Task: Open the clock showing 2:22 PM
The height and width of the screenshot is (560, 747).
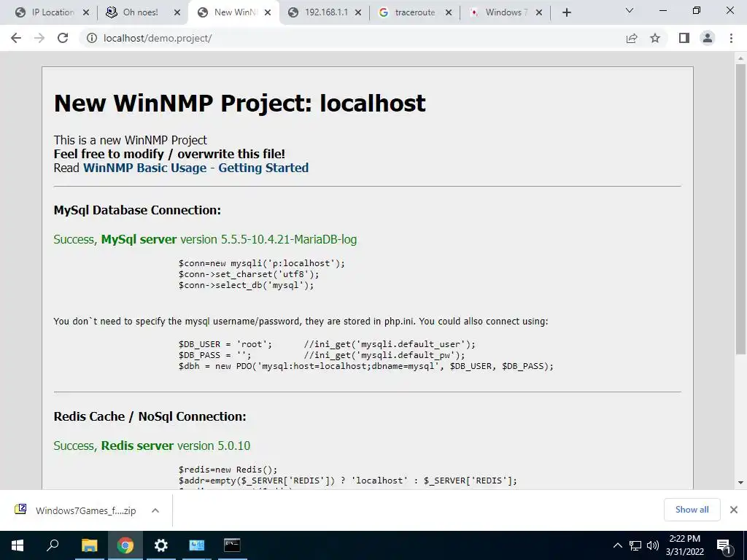Action: (x=684, y=545)
